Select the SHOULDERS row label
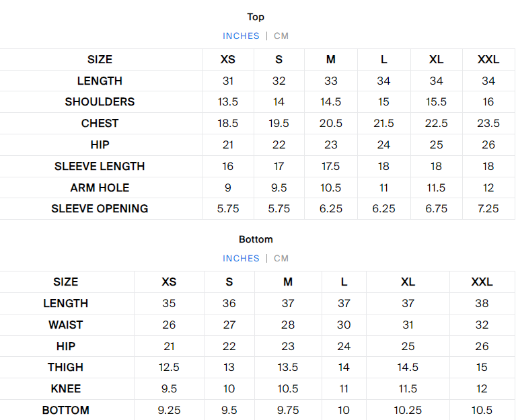Viewport: 516px width, 420px height. tap(100, 101)
